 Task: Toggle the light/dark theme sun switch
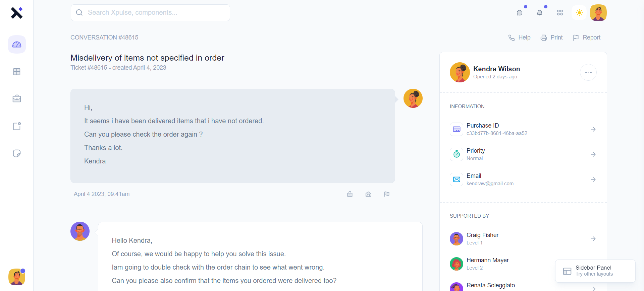pyautogui.click(x=579, y=13)
